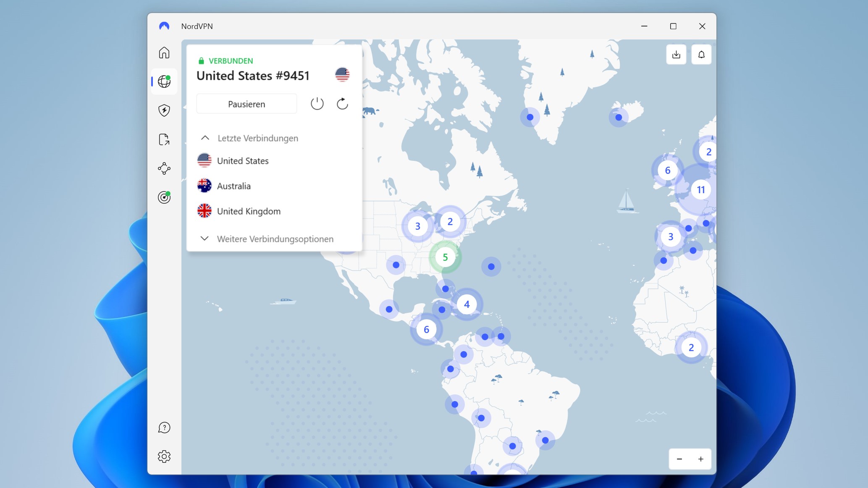Click cluster marker 6 in Central America
Viewport: 868px width, 488px height.
[426, 330]
